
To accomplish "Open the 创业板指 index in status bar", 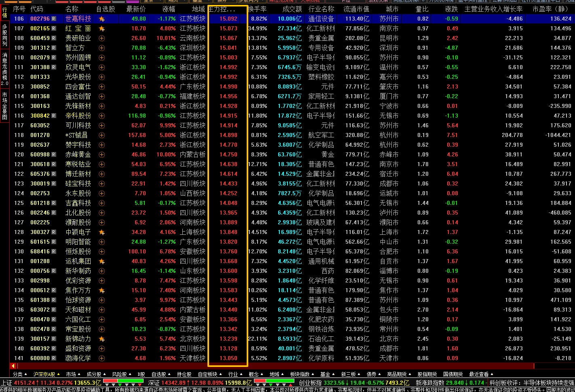I will pos(310,383).
